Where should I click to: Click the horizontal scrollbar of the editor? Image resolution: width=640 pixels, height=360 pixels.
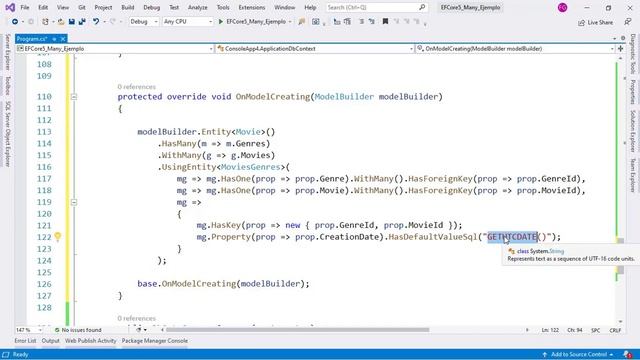(298, 330)
